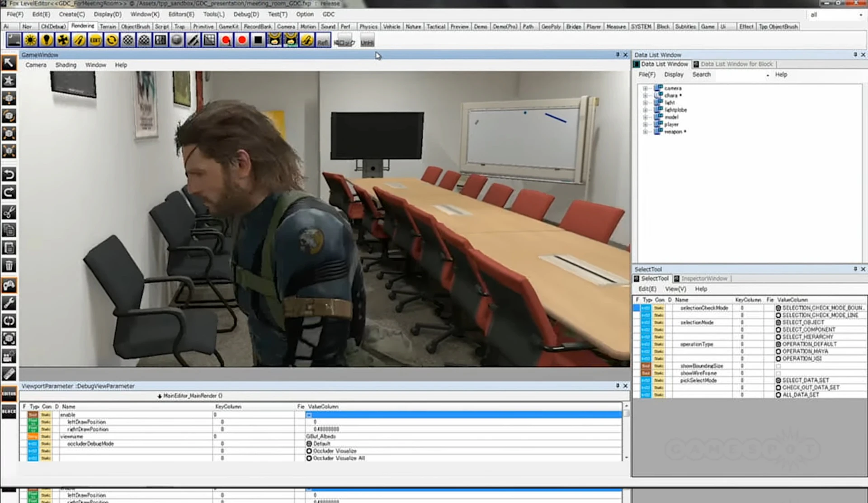Select the arrow selection tool in sidebar
This screenshot has height=503, width=868.
[9, 62]
